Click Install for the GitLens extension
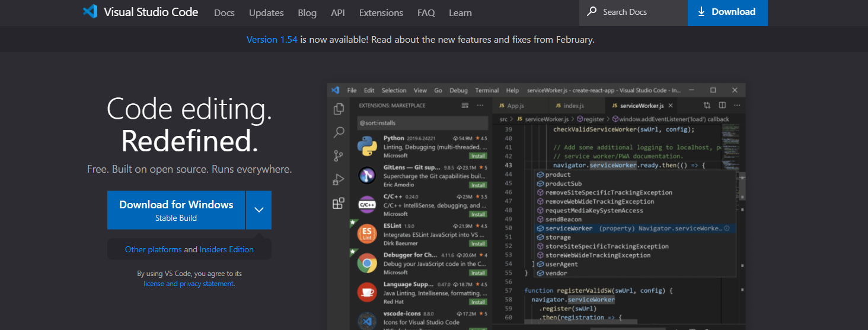868x330 pixels. pos(478,185)
